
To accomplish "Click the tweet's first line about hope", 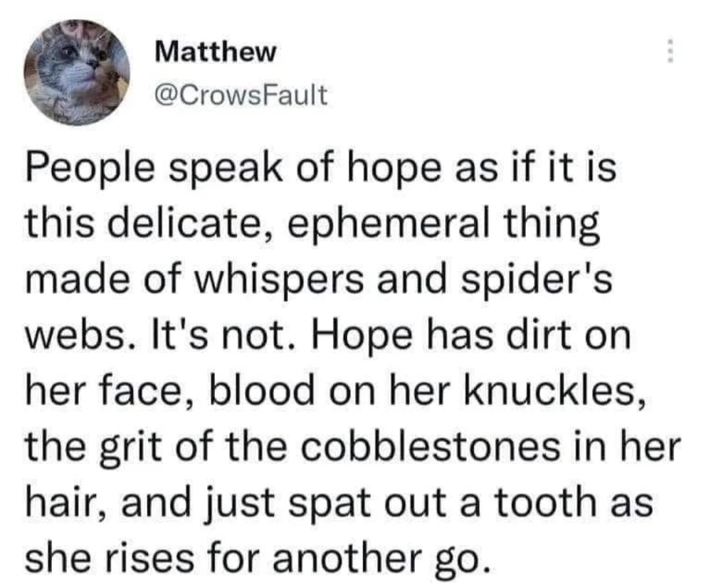I will [x=321, y=168].
